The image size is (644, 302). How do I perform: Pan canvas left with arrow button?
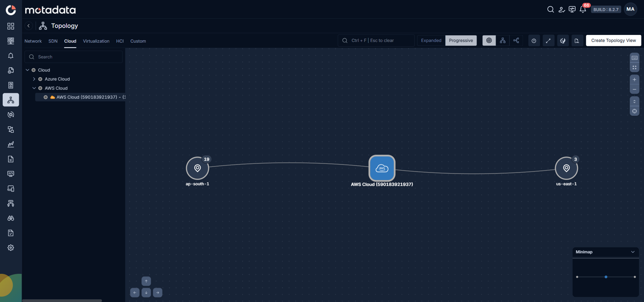click(135, 293)
